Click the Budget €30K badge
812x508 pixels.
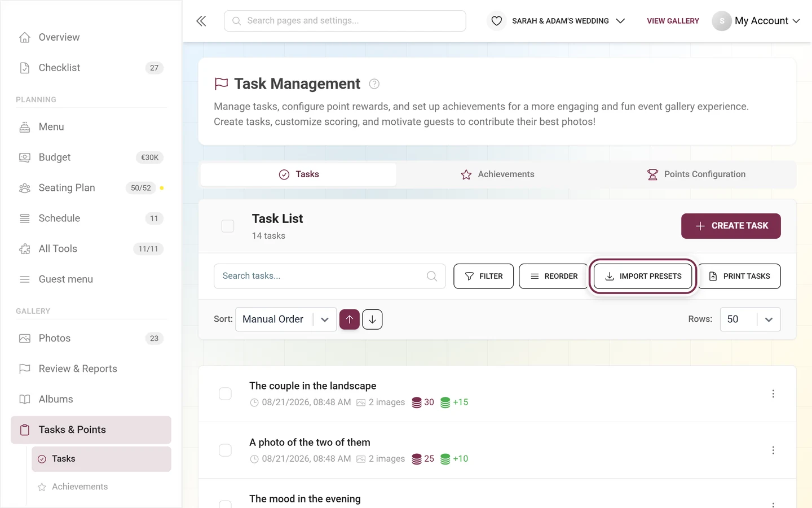[150, 157]
